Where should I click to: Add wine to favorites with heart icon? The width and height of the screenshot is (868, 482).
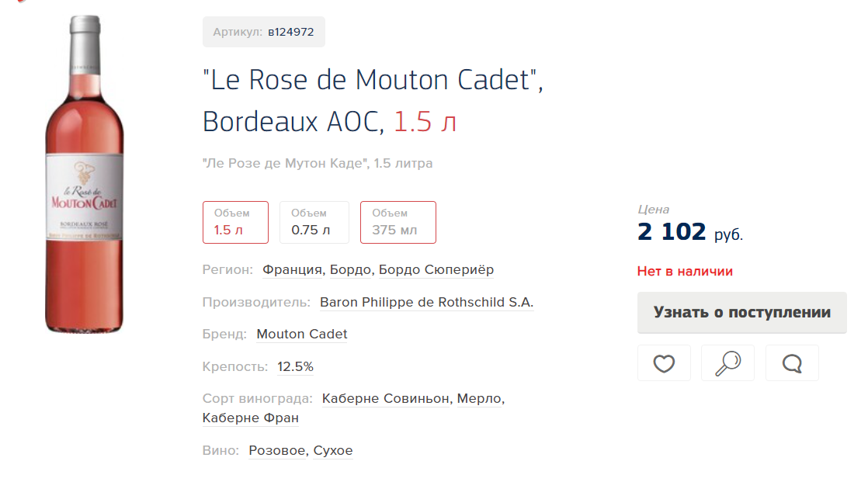click(664, 363)
